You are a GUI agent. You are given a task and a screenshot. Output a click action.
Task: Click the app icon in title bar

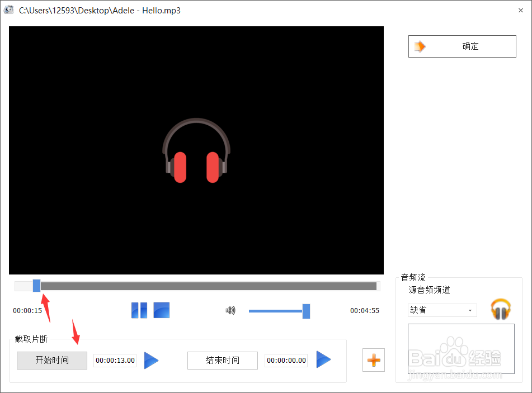coord(8,10)
